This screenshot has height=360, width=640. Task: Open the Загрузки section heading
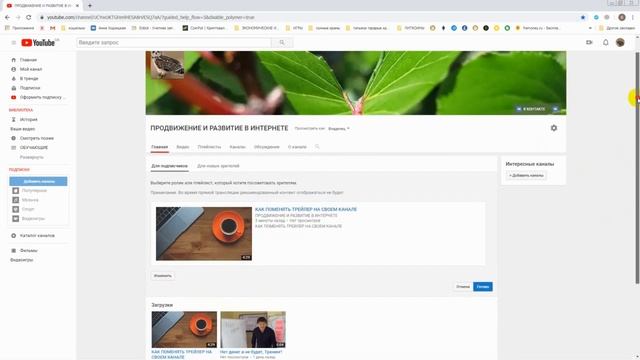coord(162,305)
